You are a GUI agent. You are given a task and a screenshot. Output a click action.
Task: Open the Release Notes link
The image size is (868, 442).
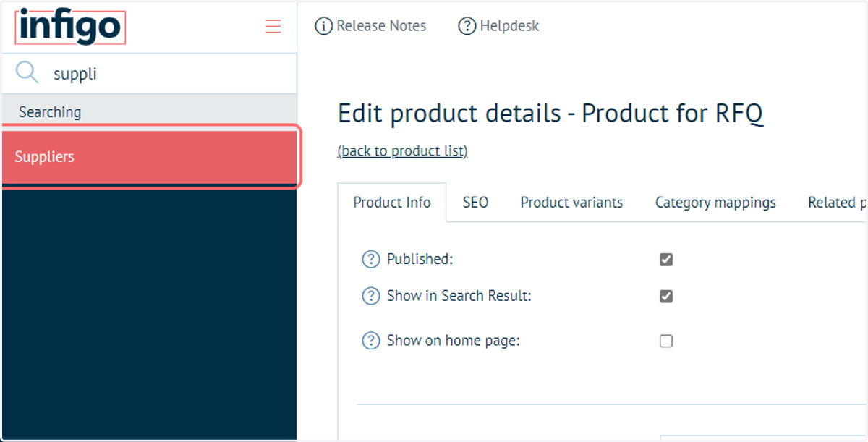[381, 26]
